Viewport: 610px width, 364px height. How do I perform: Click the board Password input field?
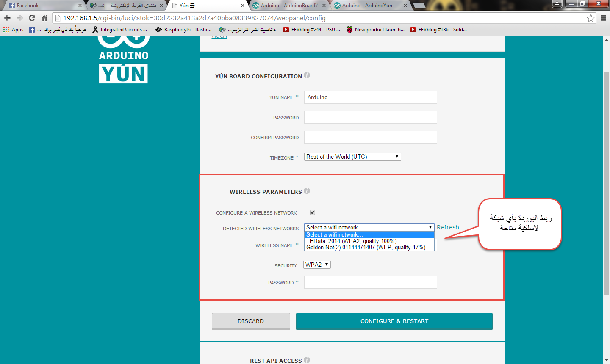pyautogui.click(x=371, y=117)
